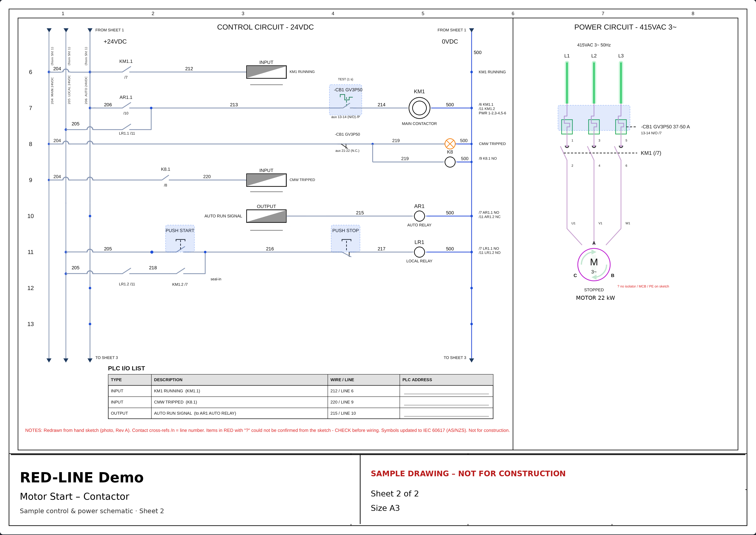Click the KM1.2 /7 seal-in contact
Screen dimensions: 756x535
click(180, 271)
